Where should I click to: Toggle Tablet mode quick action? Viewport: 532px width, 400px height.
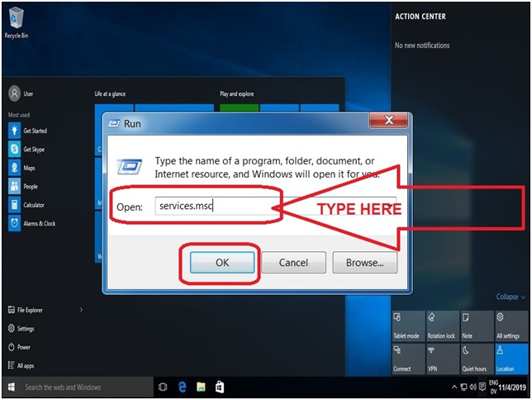pos(408,326)
